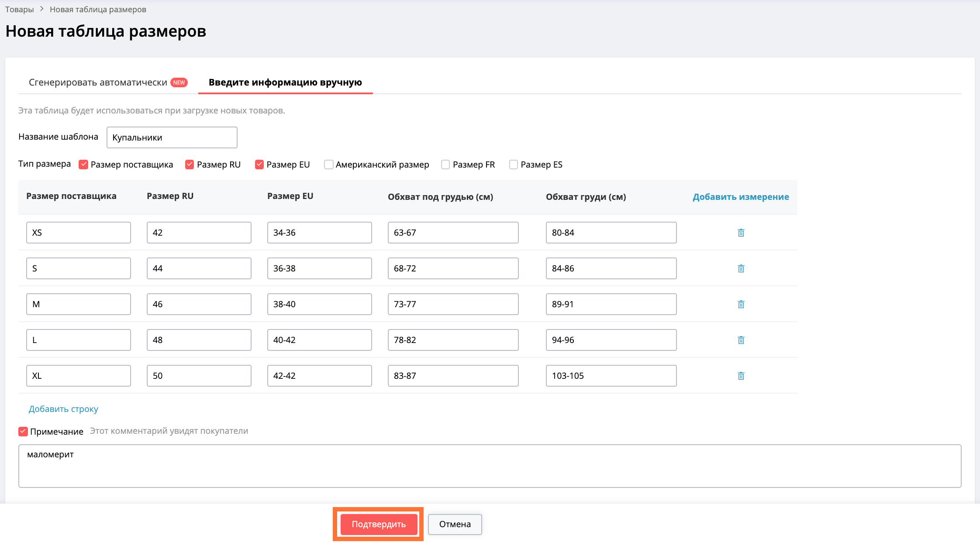The width and height of the screenshot is (980, 542).
Task: Click EU size field with 36-38
Action: point(320,268)
